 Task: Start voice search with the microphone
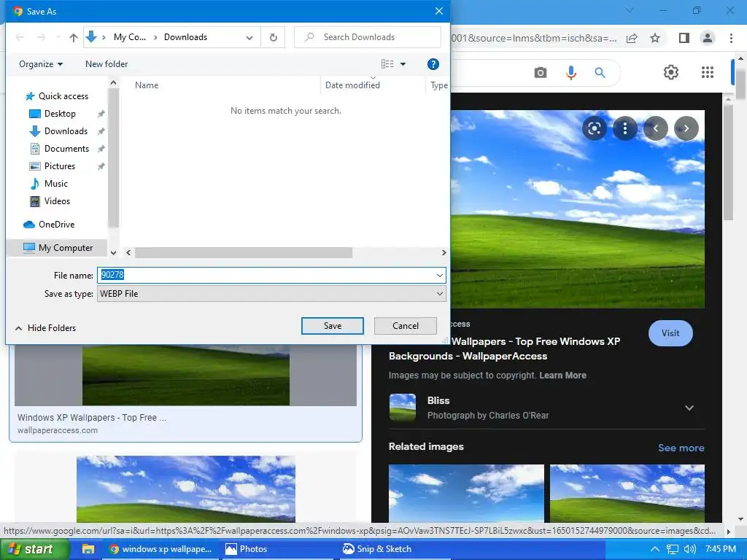click(570, 72)
